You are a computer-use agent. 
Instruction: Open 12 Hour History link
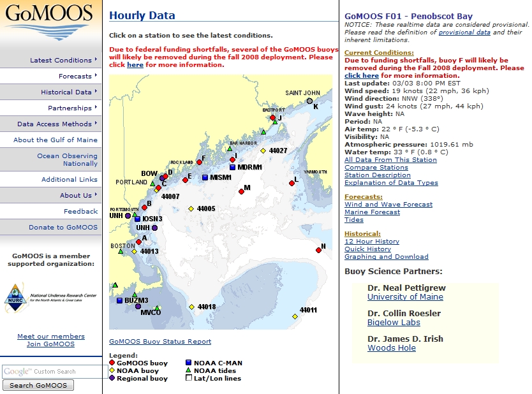372,242
